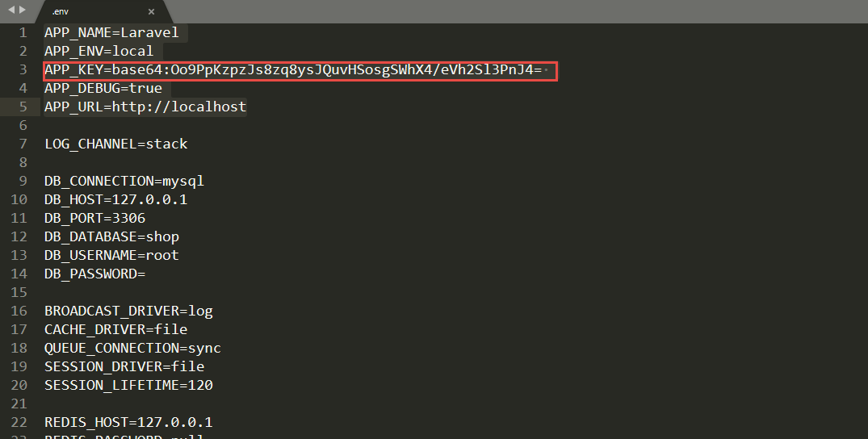Click the APP_ENV=local line
The height and width of the screenshot is (439, 868).
99,52
